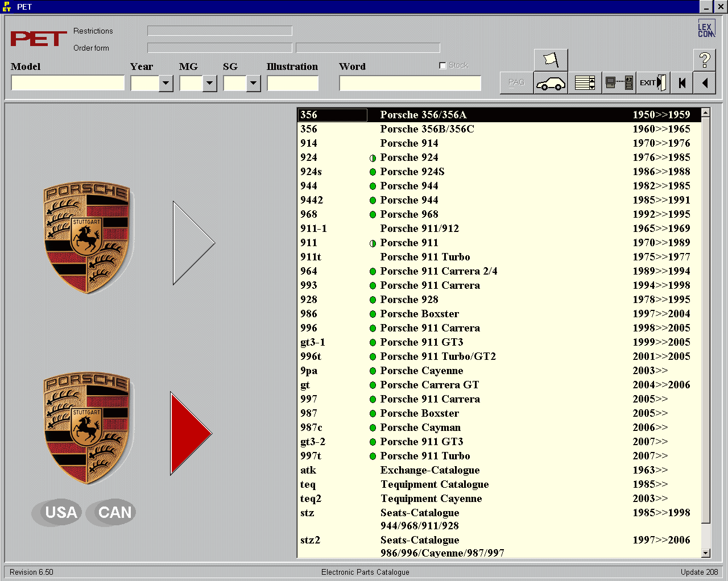Select Porsche 356B/356C row
The height and width of the screenshot is (581, 728).
[x=499, y=129]
